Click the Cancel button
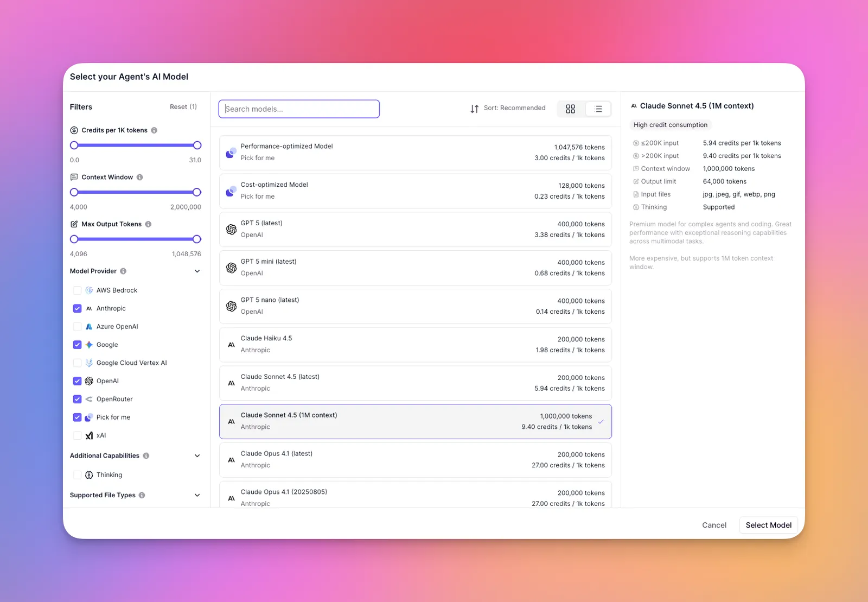The width and height of the screenshot is (868, 602). click(714, 525)
